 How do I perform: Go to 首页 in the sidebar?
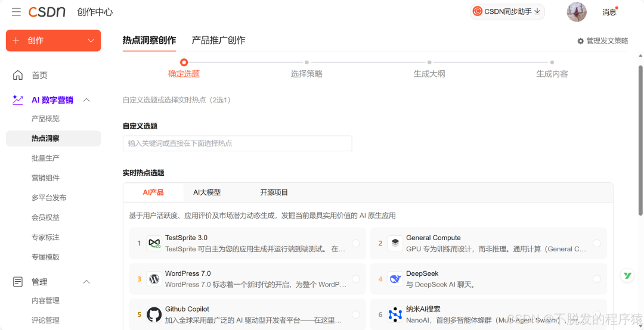(x=40, y=75)
